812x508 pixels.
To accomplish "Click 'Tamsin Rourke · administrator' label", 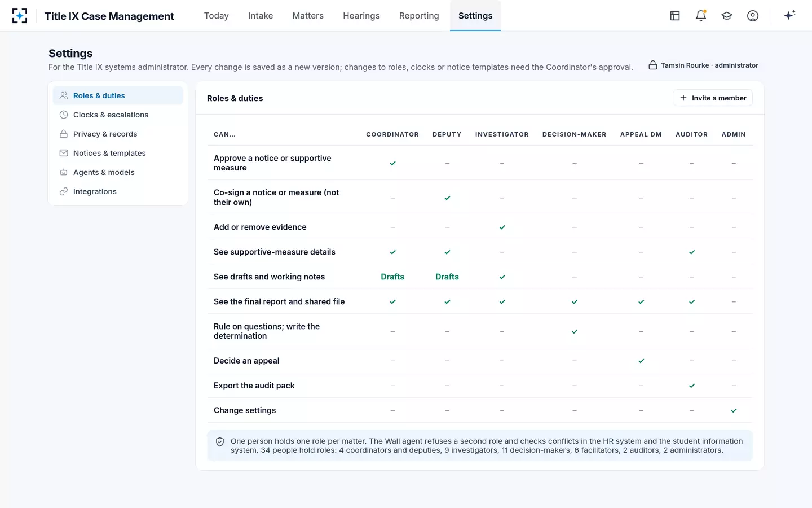I will (x=709, y=65).
